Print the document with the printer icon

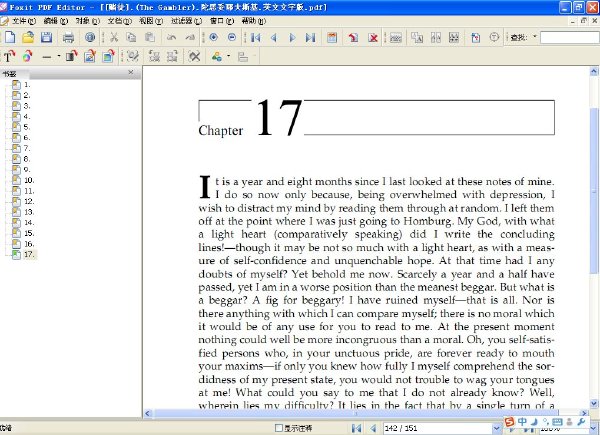pyautogui.click(x=68, y=37)
